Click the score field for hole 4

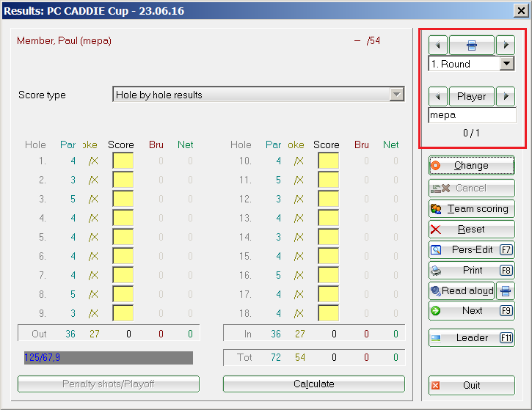pyautogui.click(x=123, y=218)
